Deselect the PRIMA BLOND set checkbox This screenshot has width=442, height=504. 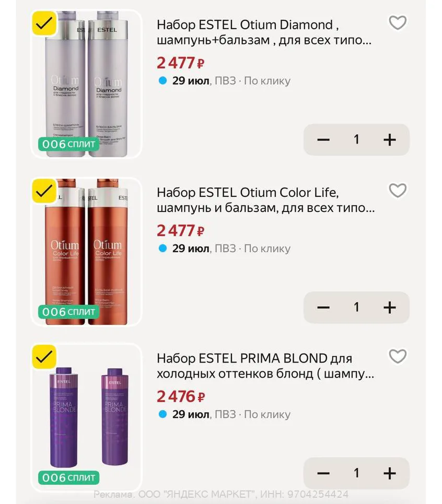point(44,357)
